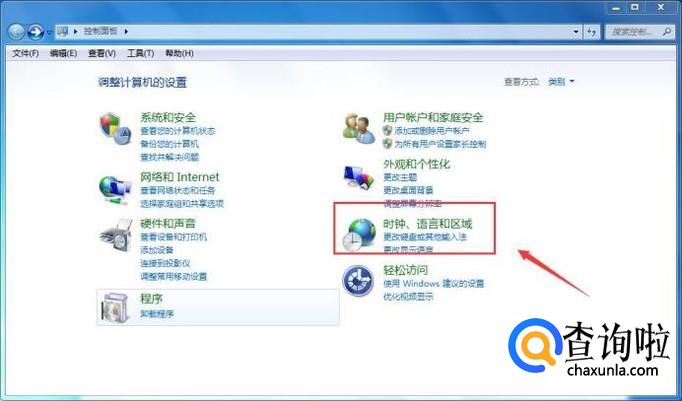Open the 文件(F) menu
Viewport: 682px width, 401px height.
click(25, 53)
